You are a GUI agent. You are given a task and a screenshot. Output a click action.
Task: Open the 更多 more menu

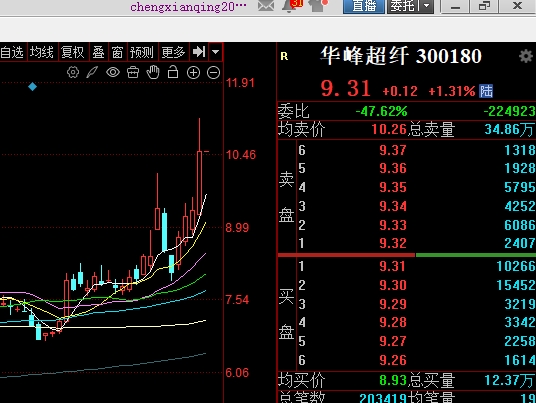pyautogui.click(x=173, y=52)
